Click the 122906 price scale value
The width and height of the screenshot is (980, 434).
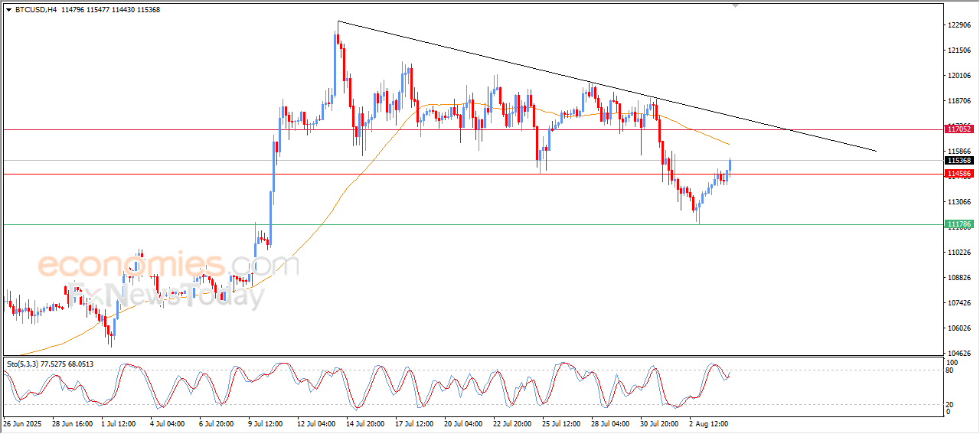pos(959,25)
